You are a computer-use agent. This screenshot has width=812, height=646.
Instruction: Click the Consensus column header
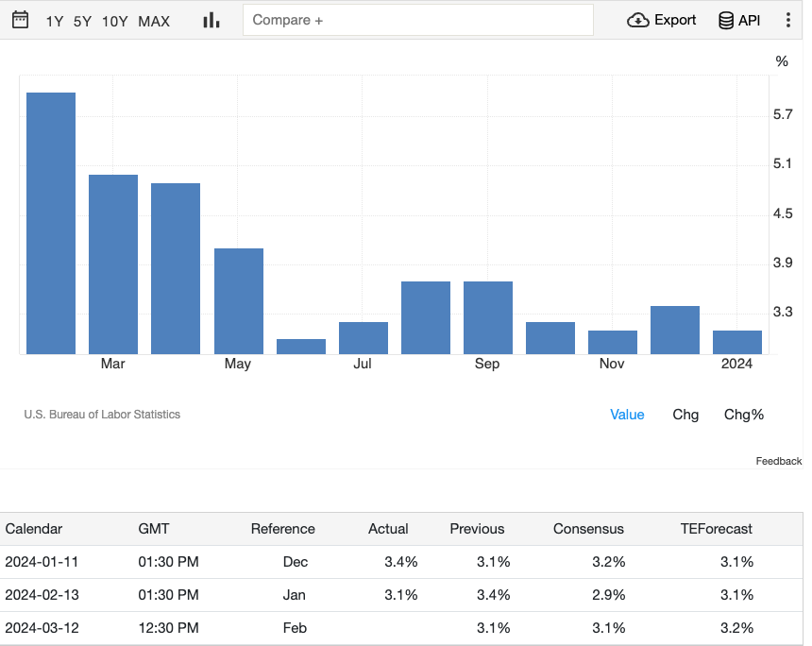(588, 528)
